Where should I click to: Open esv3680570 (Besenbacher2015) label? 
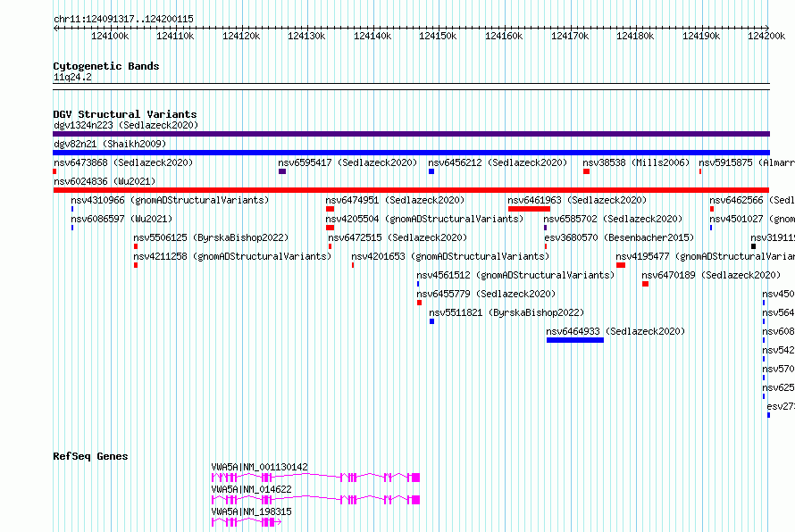pyautogui.click(x=619, y=237)
